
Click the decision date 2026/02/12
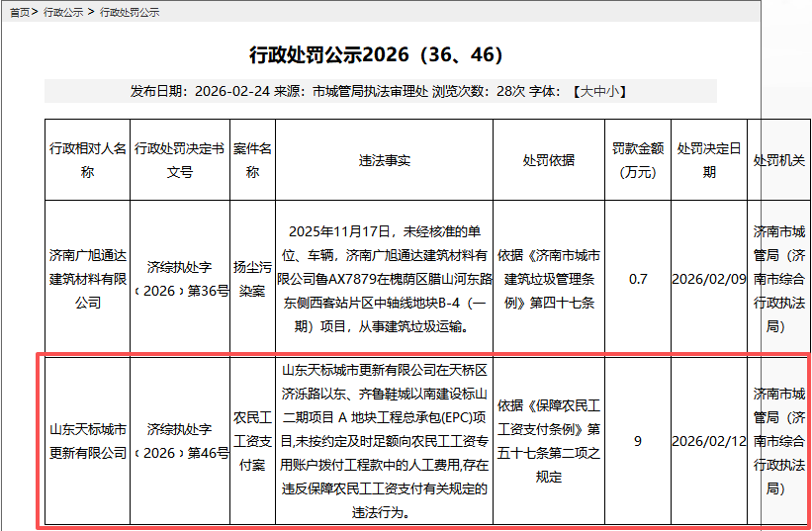click(x=708, y=441)
